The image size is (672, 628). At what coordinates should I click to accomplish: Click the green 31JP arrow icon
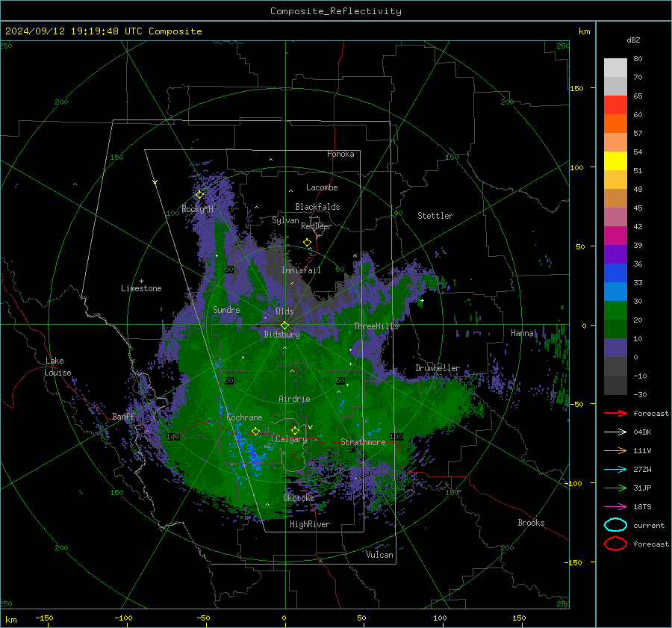(615, 488)
